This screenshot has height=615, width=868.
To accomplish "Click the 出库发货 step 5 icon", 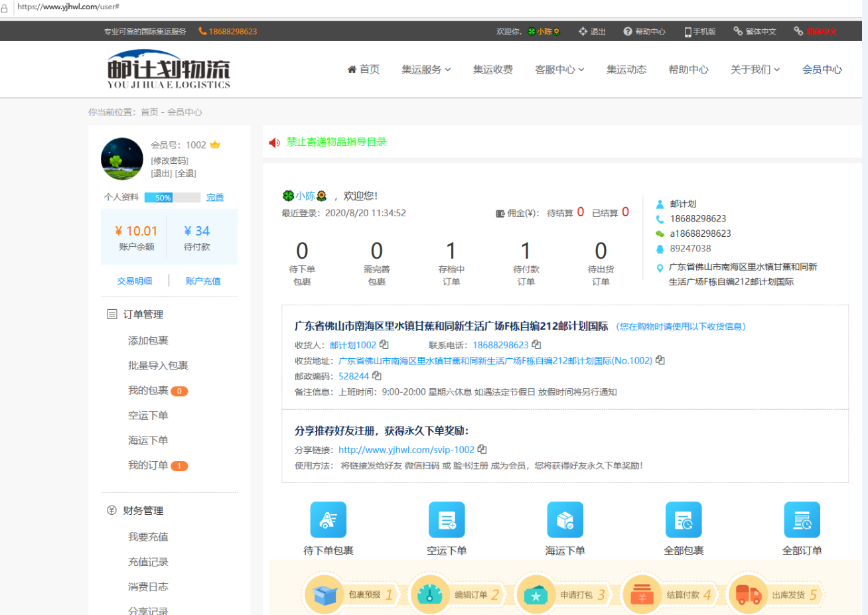I will (x=748, y=595).
